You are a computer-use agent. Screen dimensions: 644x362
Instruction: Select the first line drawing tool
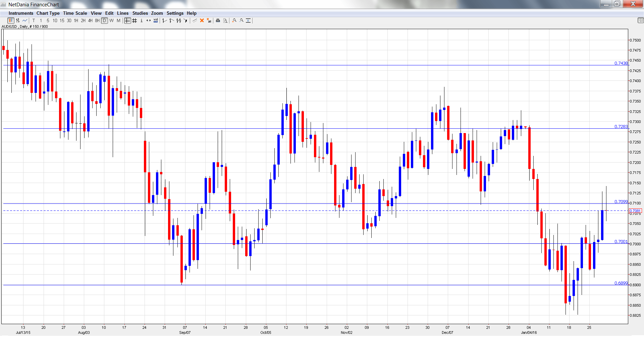click(164, 21)
